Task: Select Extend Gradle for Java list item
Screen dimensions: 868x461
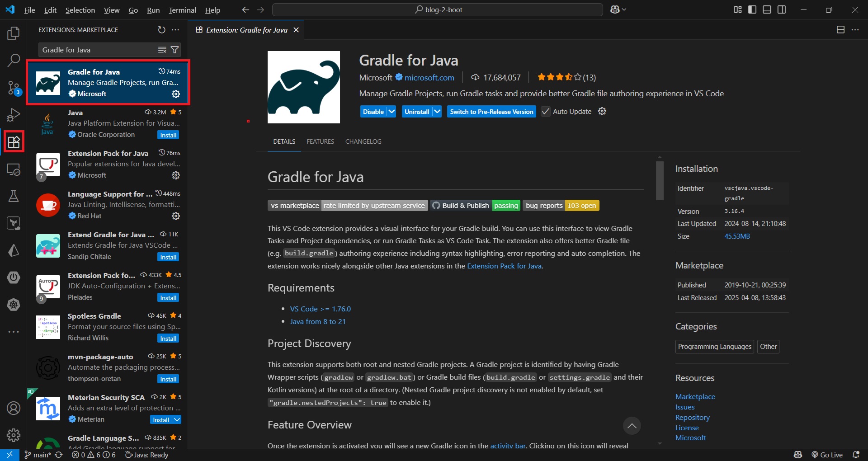Action: [x=107, y=246]
